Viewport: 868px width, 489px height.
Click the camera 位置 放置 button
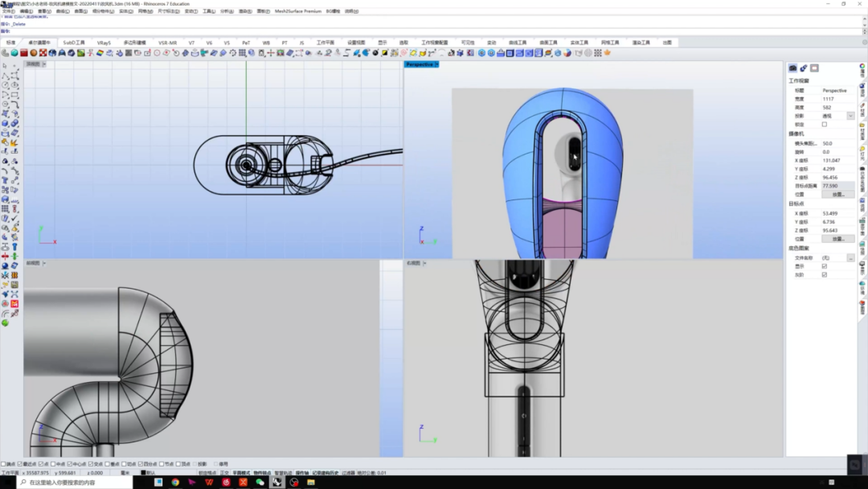tap(837, 195)
